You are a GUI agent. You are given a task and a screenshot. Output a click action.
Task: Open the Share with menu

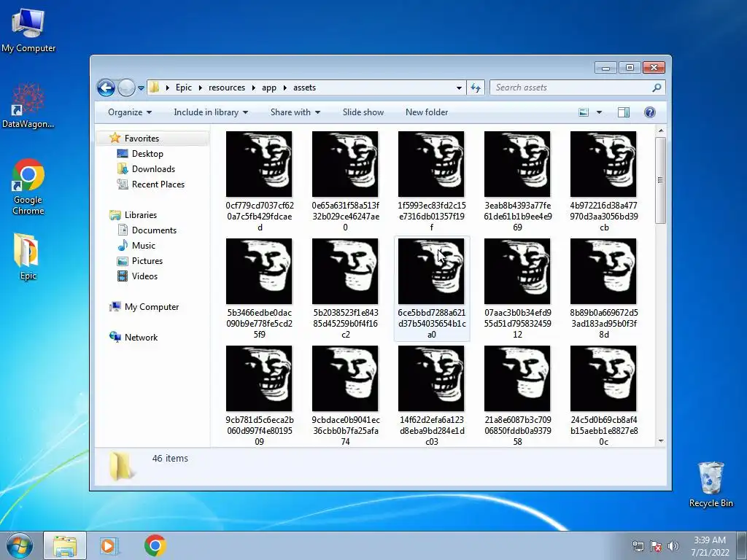295,112
